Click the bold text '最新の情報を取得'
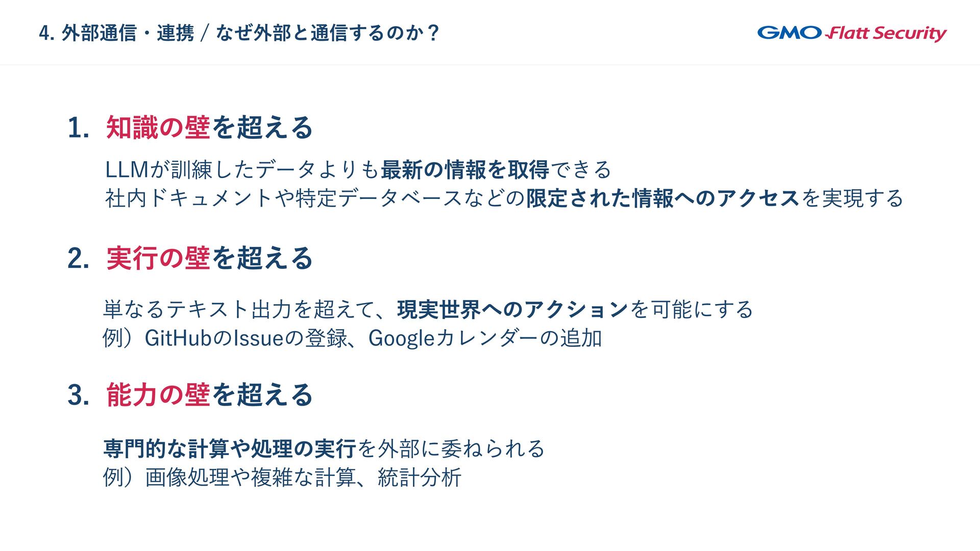 pos(465,170)
